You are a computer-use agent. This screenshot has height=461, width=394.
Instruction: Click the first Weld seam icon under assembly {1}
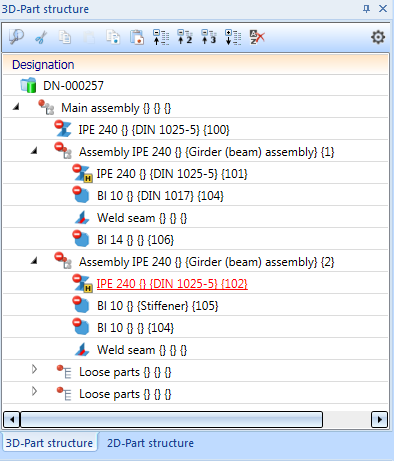(82, 217)
